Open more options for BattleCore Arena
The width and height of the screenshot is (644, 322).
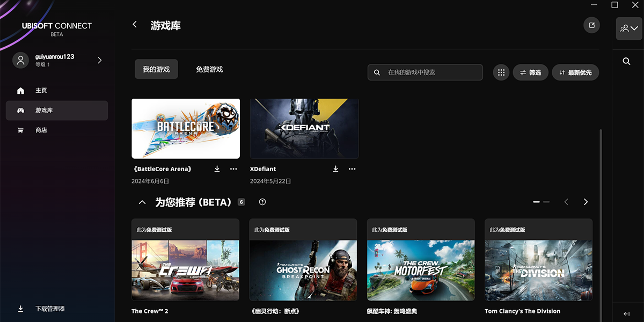233,169
